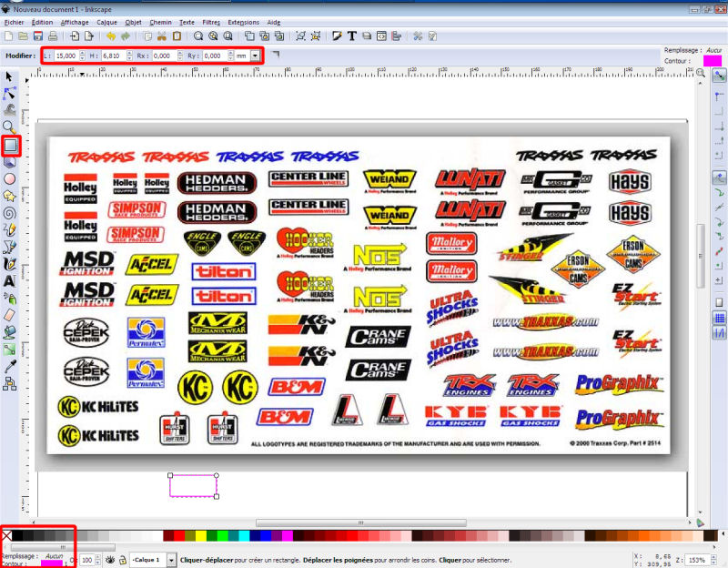Select the Text tool in toolbox
Image resolution: width=728 pixels, height=568 pixels.
tap(9, 281)
